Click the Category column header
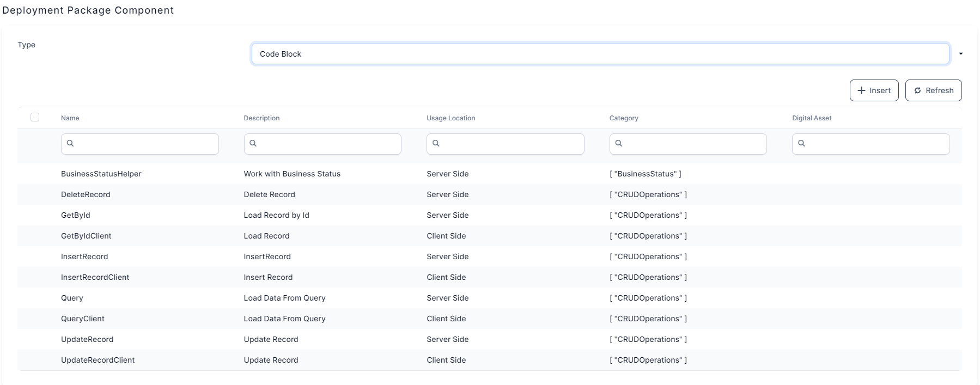Image resolution: width=980 pixels, height=385 pixels. click(x=624, y=118)
